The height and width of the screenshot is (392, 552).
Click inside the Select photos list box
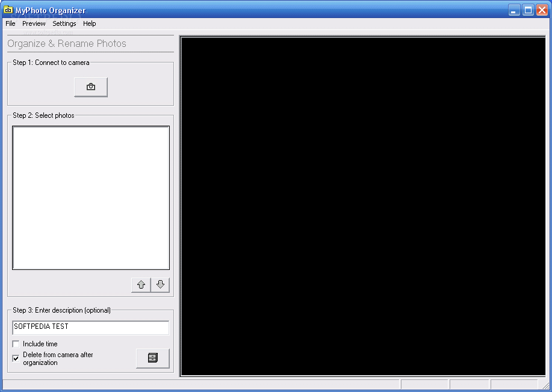point(91,198)
